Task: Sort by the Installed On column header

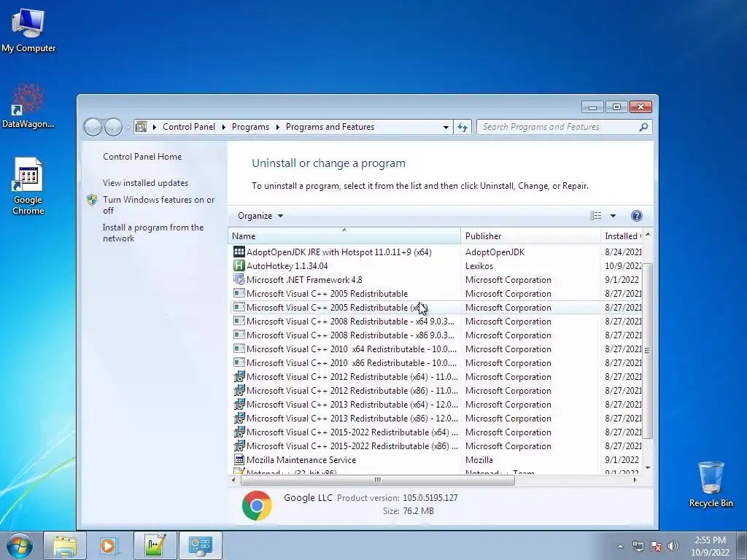Action: click(x=622, y=236)
